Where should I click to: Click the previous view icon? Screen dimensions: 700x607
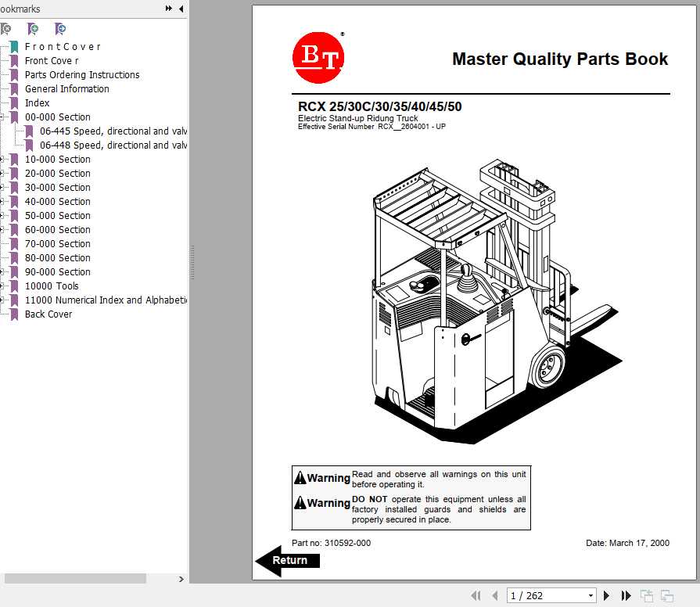647,595
